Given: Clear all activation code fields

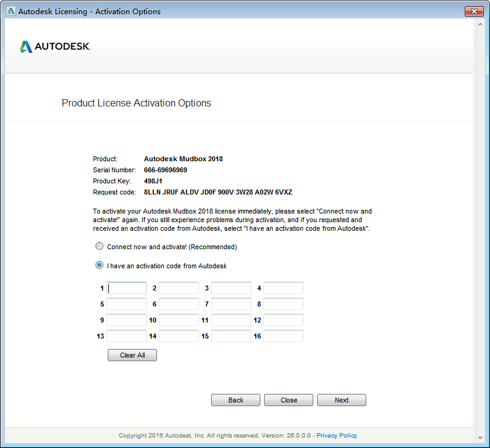Looking at the screenshot, I should (132, 355).
